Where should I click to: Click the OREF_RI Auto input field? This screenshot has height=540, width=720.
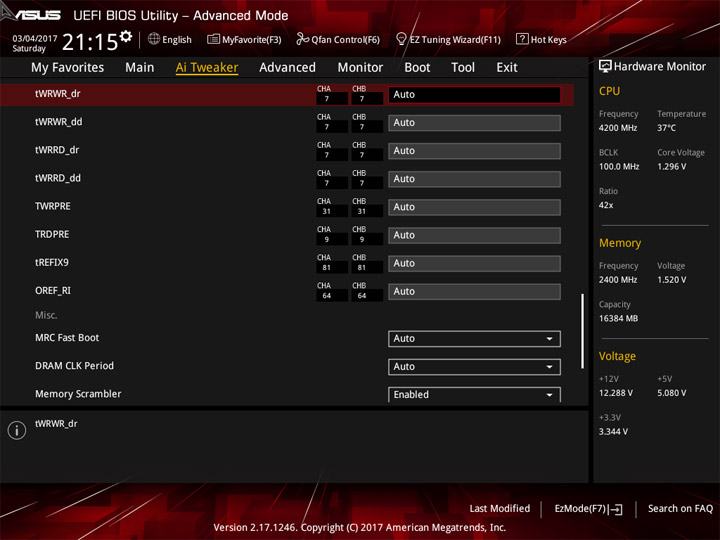click(x=474, y=292)
